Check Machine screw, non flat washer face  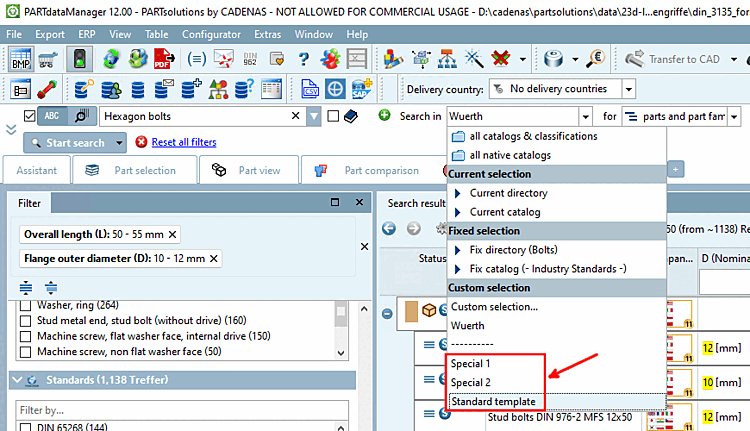tap(26, 352)
